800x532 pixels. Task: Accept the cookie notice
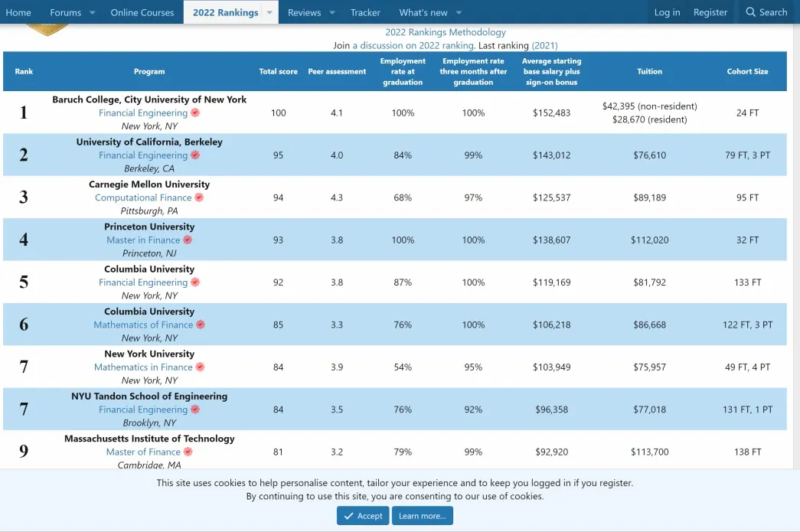point(363,516)
